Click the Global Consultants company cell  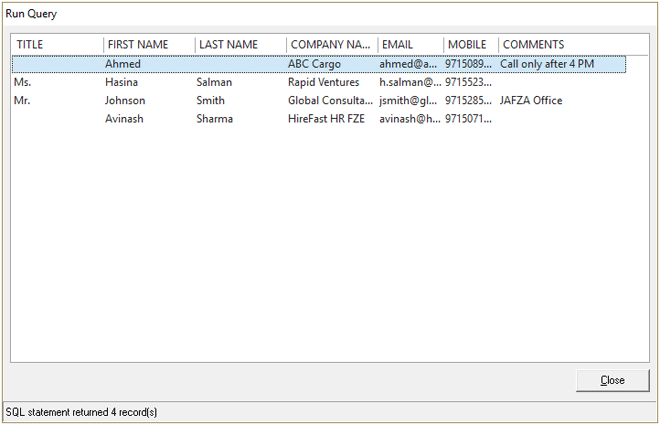coord(330,101)
